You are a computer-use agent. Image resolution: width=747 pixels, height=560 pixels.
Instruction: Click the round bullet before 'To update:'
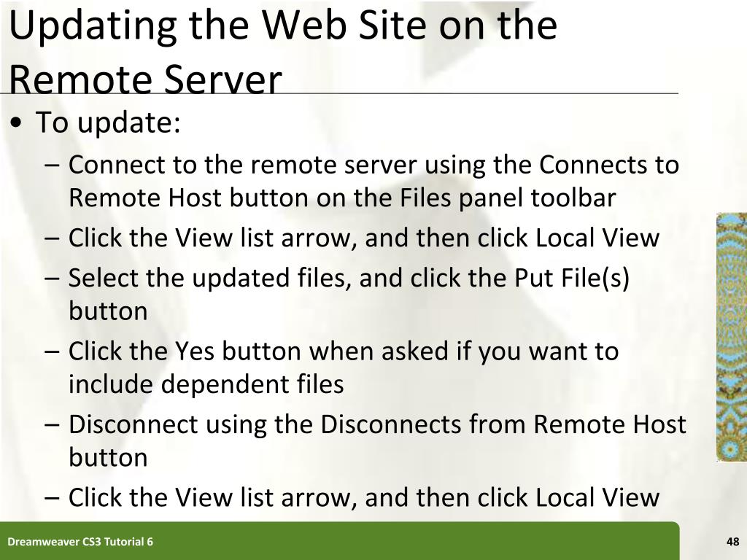point(16,122)
